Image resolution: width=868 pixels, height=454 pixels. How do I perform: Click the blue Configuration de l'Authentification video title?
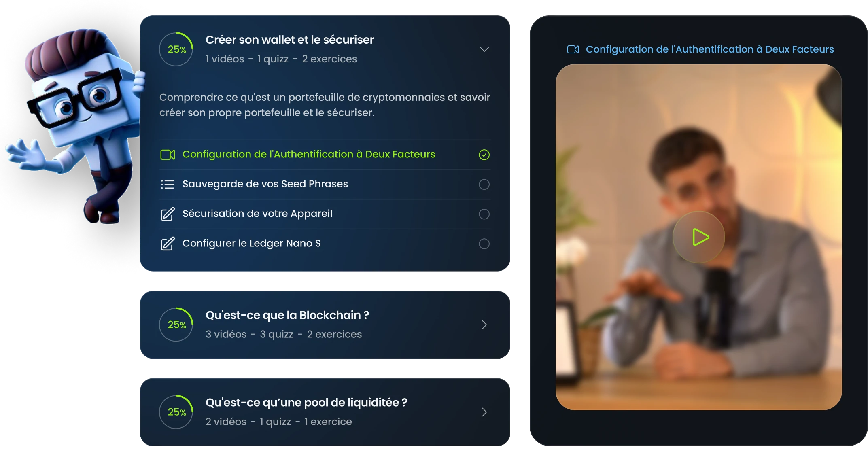(x=710, y=49)
